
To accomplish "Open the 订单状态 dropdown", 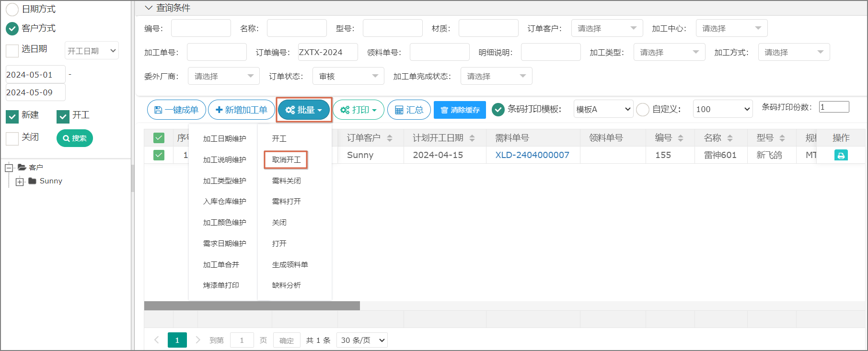I will (x=348, y=76).
